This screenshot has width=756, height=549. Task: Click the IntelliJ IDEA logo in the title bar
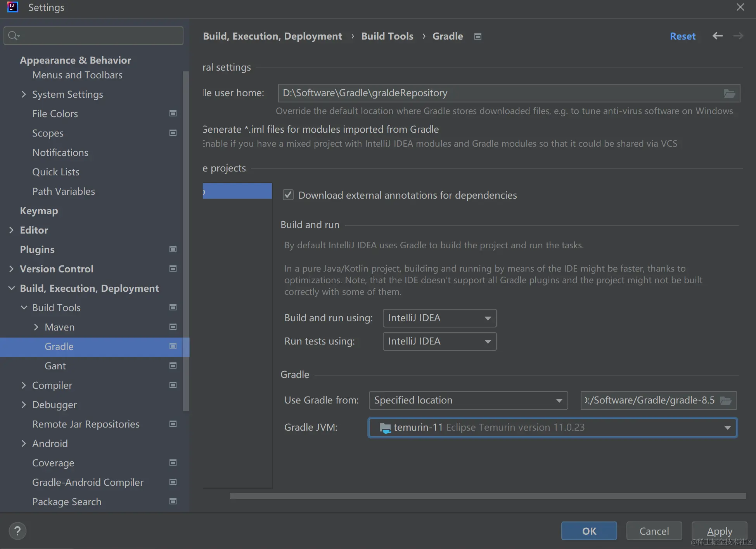(x=13, y=7)
